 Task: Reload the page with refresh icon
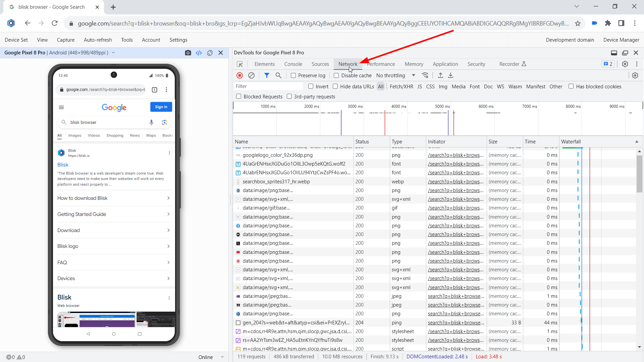pos(55,23)
